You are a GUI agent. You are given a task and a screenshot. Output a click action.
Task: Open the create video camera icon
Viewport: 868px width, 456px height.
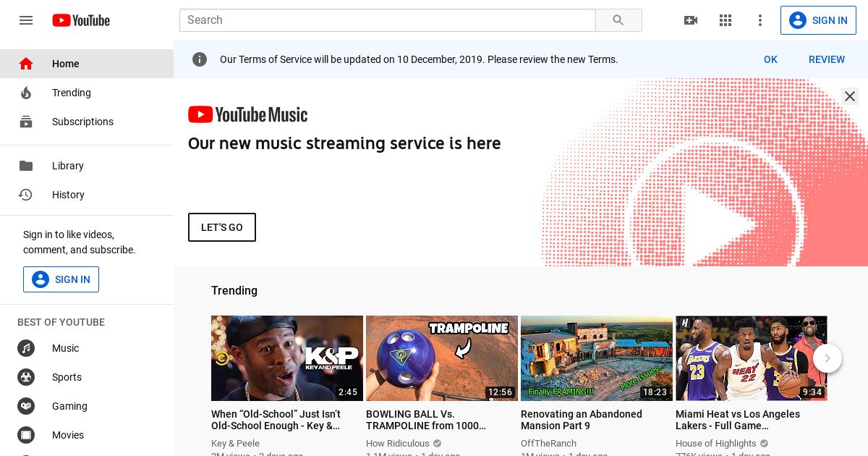pos(691,20)
